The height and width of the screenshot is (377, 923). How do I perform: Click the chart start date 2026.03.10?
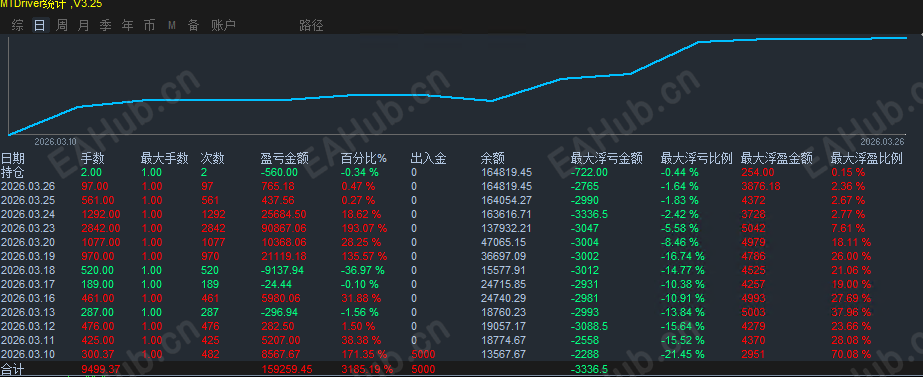click(x=56, y=142)
